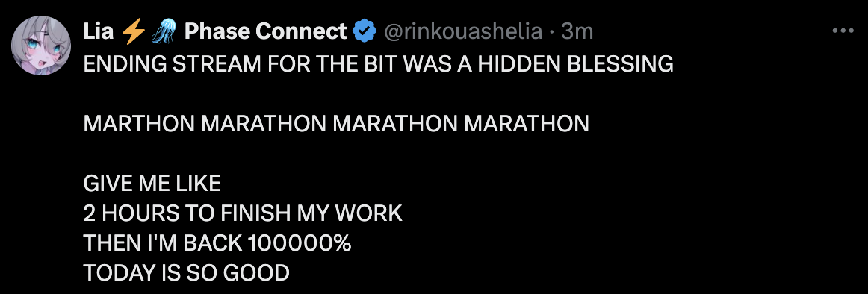
Task: Open tweet permalink via "3m" timestamp
Action: point(577,32)
